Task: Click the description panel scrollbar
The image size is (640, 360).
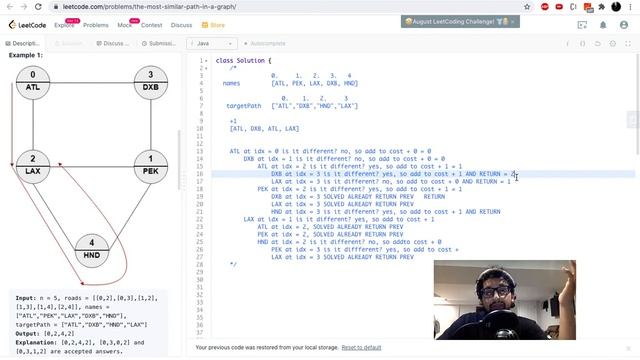Action: click(179, 159)
